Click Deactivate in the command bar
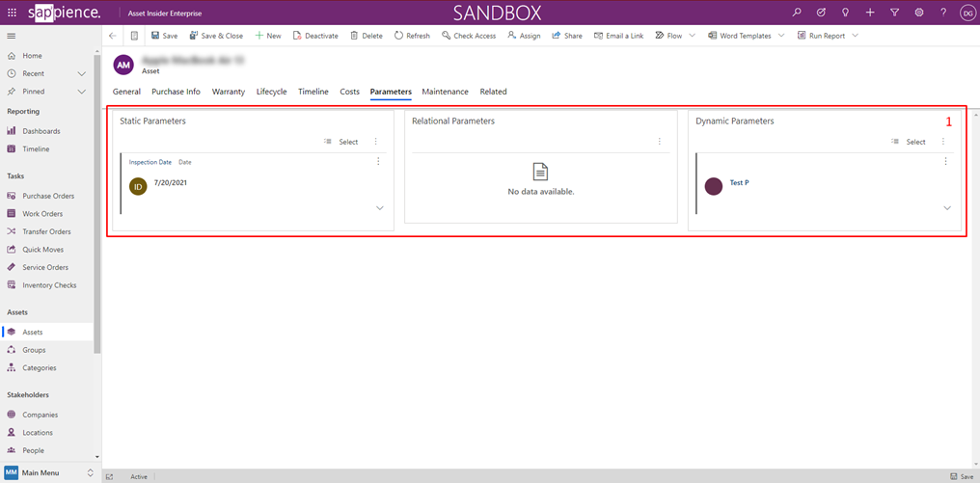 315,36
